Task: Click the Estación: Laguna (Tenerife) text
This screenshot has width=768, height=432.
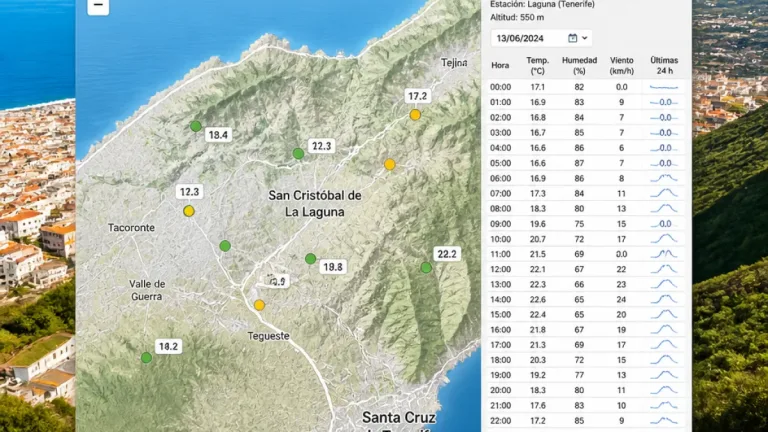Action: (x=542, y=4)
